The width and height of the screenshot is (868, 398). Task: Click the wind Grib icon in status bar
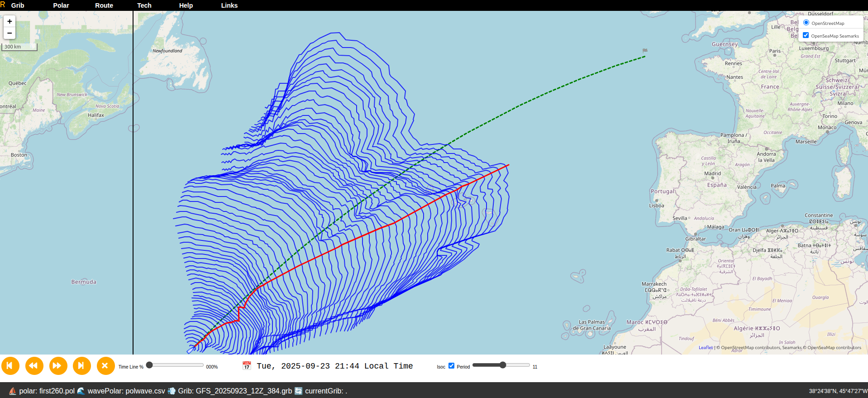[x=172, y=391]
